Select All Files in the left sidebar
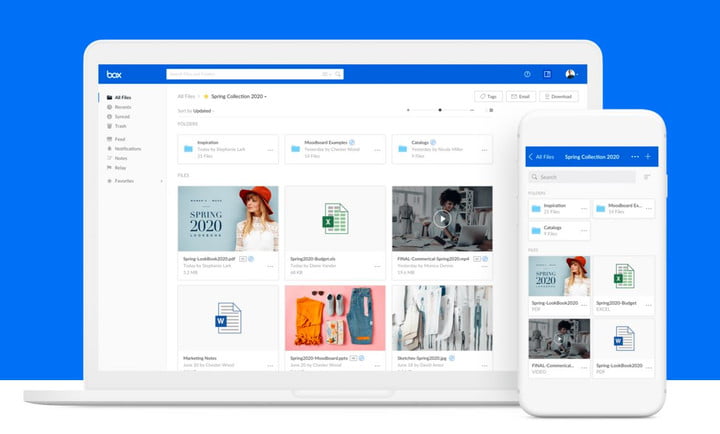Image resolution: width=720 pixels, height=434 pixels. 119,97
